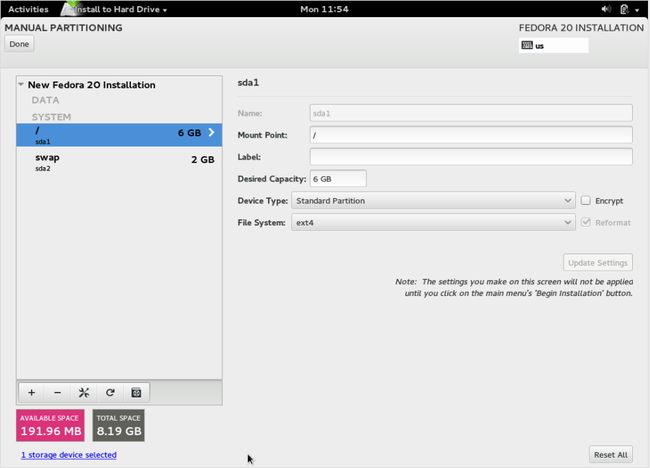Click the reload storage configuration icon
The image size is (650, 468).
coord(109,393)
